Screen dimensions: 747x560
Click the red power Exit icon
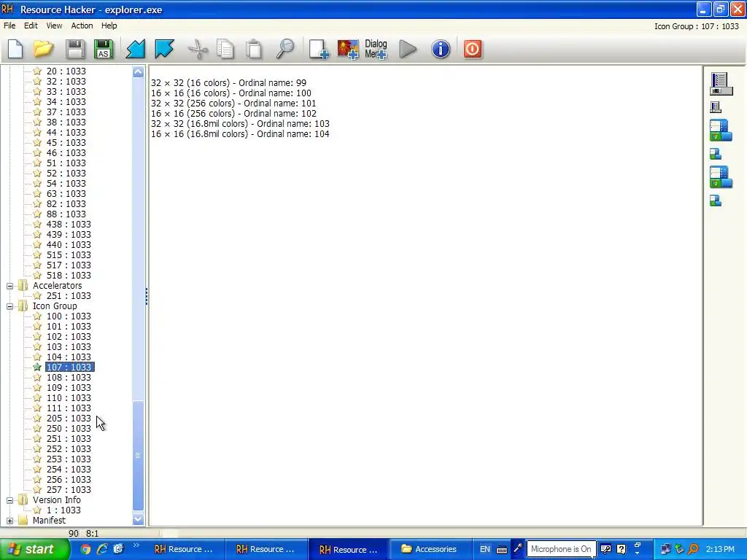pyautogui.click(x=473, y=49)
